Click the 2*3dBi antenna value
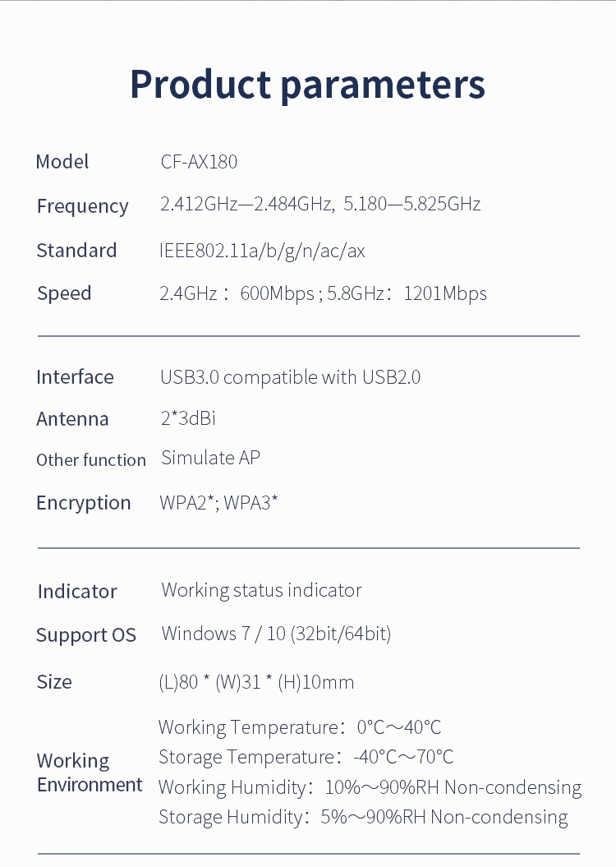 click(188, 418)
